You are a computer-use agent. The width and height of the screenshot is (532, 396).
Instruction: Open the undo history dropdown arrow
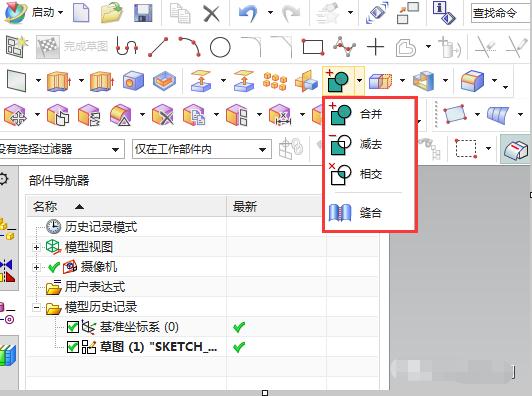click(x=270, y=13)
